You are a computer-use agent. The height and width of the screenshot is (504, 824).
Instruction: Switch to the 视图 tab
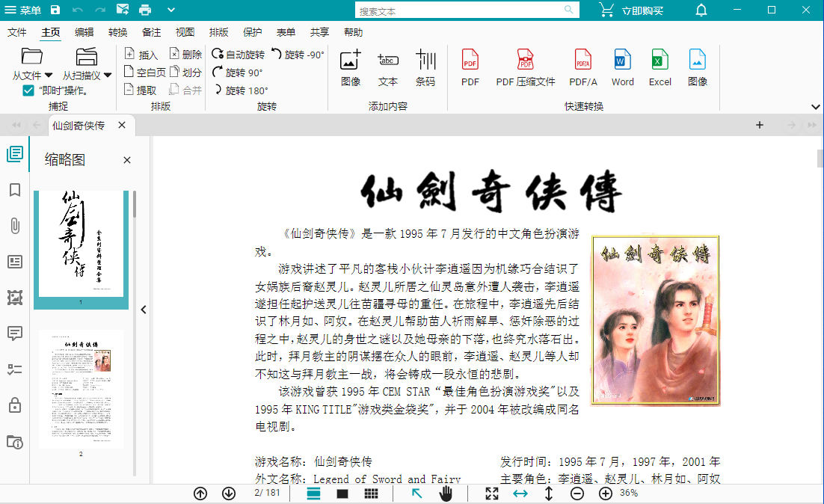(x=185, y=33)
